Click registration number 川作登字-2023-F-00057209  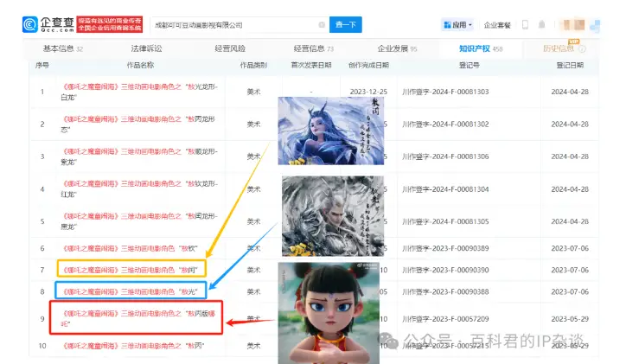pyautogui.click(x=445, y=319)
